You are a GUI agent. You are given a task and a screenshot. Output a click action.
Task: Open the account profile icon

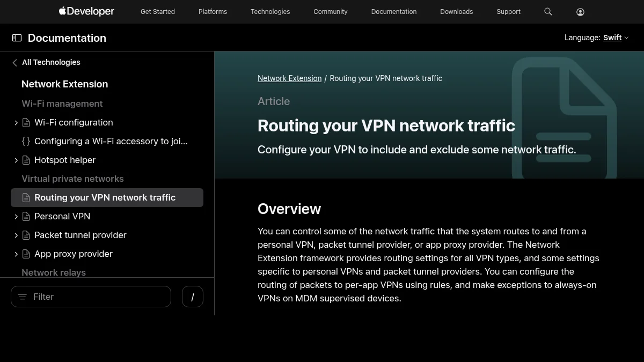(x=580, y=12)
